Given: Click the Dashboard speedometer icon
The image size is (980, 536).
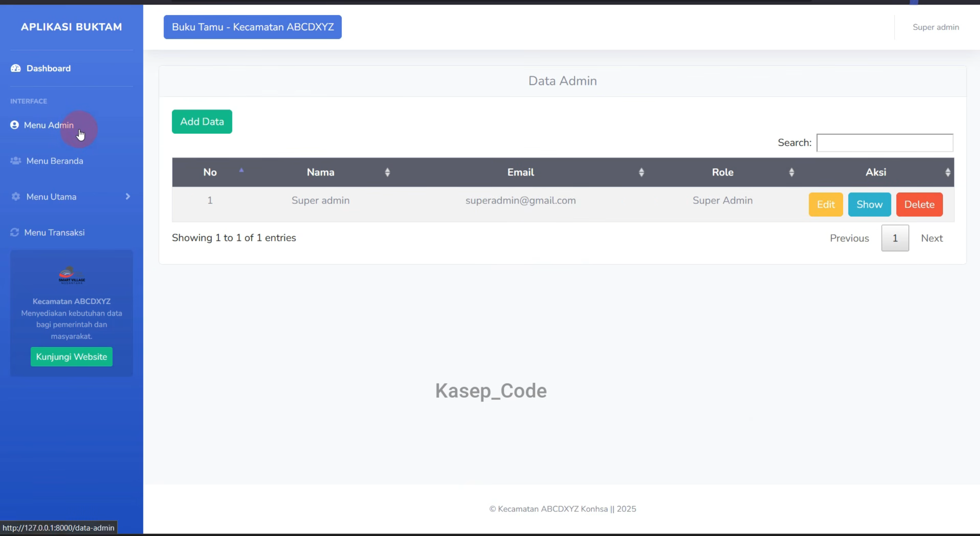Looking at the screenshot, I should pyautogui.click(x=16, y=68).
